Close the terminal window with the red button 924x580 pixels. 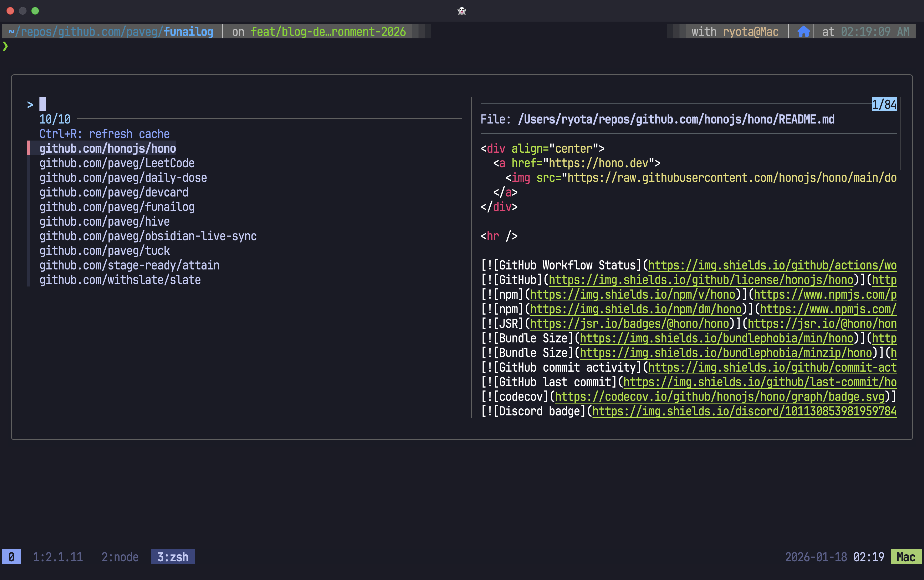[10, 11]
